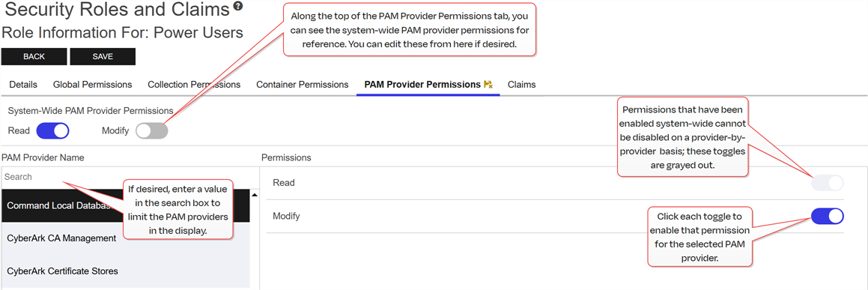Image resolution: width=868 pixels, height=290 pixels.
Task: Click grayed-out Read toggle for provider
Action: coord(827,183)
